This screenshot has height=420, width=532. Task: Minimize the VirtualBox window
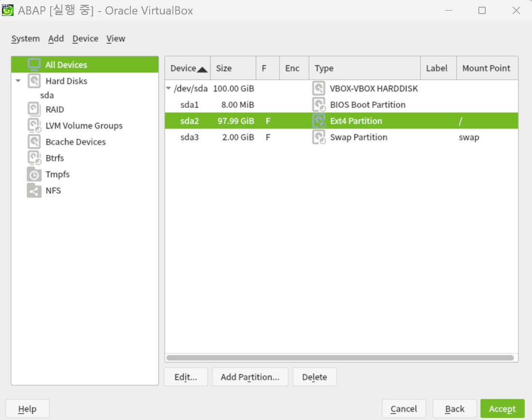(x=448, y=11)
